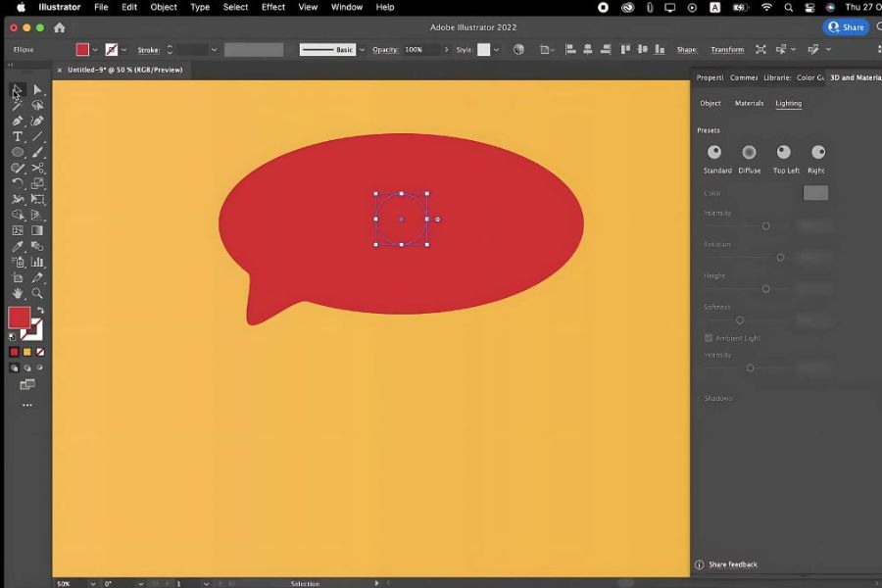Expand the Basic brush definition dropdown
Viewport: 882px width, 588px height.
point(362,50)
